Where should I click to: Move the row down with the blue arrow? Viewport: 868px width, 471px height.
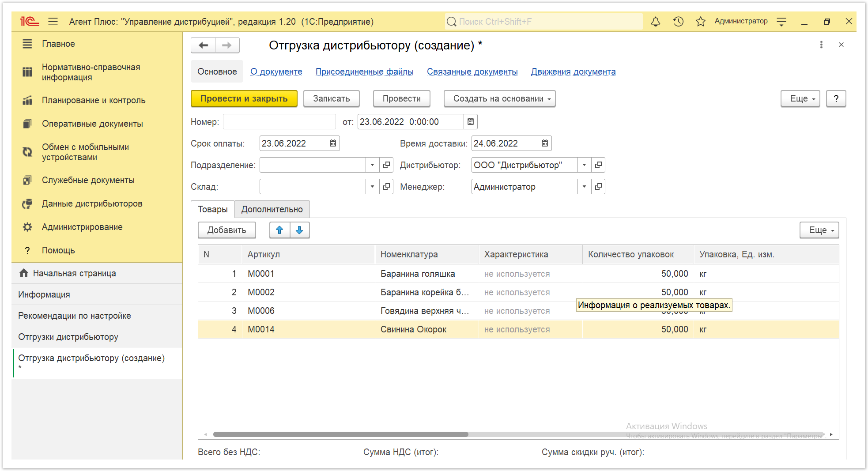tap(299, 230)
